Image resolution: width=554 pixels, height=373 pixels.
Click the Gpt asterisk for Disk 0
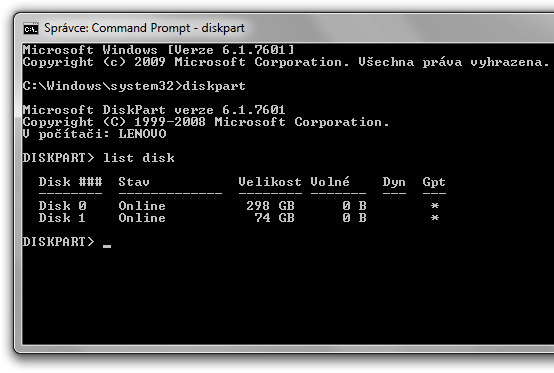(435, 206)
